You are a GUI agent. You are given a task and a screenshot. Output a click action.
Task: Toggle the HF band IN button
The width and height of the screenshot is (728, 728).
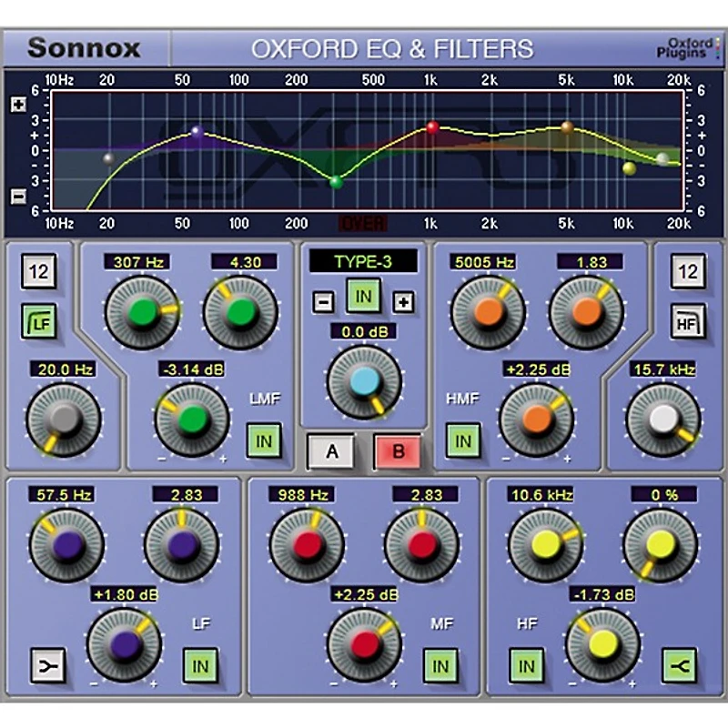pos(527,666)
